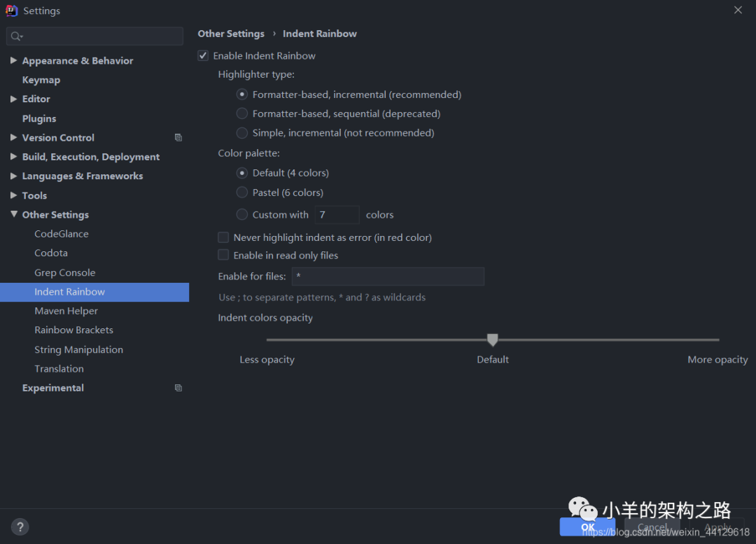Viewport: 756px width, 544px height.
Task: Click the project-level icon beside Version Control
Action: pos(178,137)
